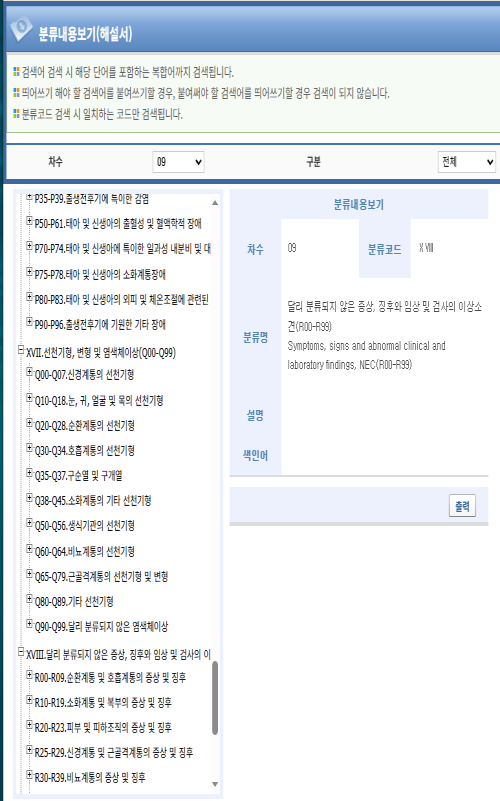The height and width of the screenshot is (801, 500).
Task: Expand the P50-P61 출혈성 및 혈액학적 장애 node
Action: (x=30, y=221)
